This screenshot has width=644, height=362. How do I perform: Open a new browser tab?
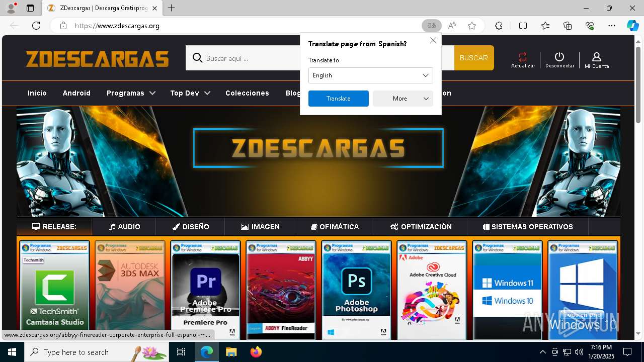click(x=172, y=8)
